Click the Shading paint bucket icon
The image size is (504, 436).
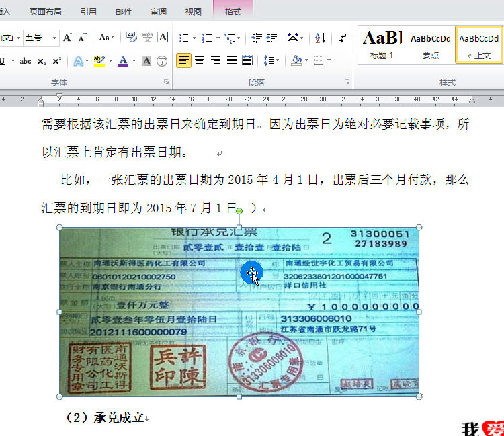(x=296, y=60)
